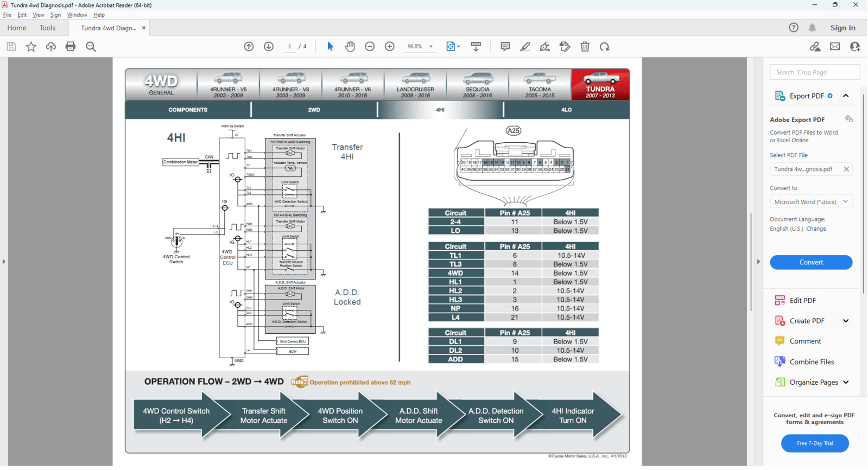This screenshot has width=868, height=470.
Task: Remove selected PDF file X
Action: tap(846, 169)
